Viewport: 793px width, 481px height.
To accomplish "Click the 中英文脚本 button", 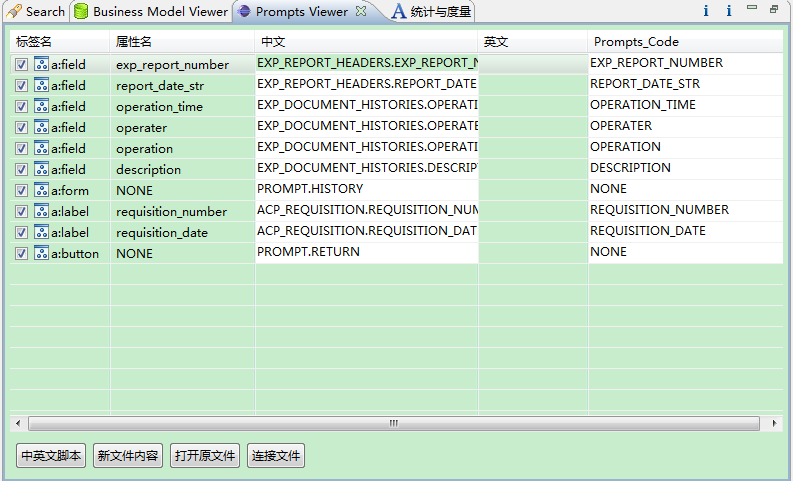I will pyautogui.click(x=52, y=456).
